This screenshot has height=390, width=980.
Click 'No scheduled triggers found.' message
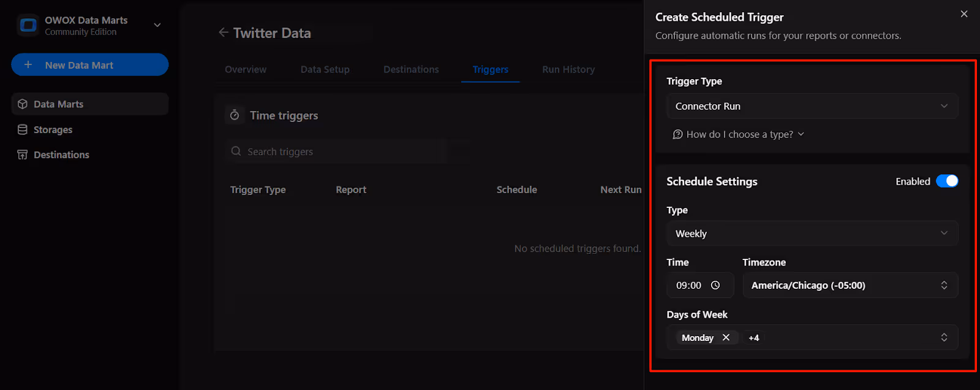point(578,248)
